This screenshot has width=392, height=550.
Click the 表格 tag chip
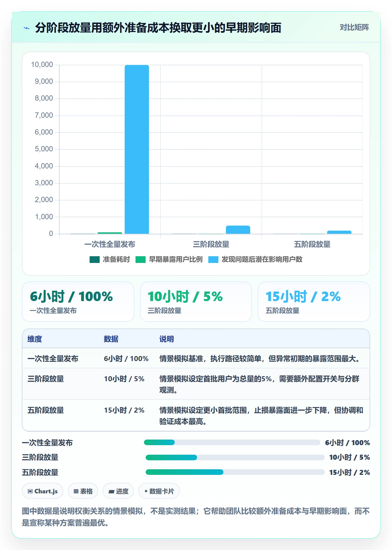pos(83,491)
